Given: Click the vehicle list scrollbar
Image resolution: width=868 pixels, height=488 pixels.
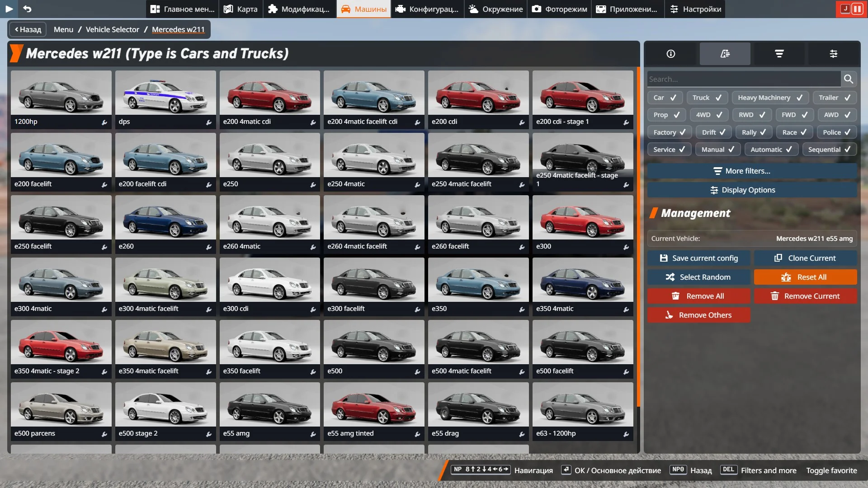Looking at the screenshot, I should tap(638, 237).
